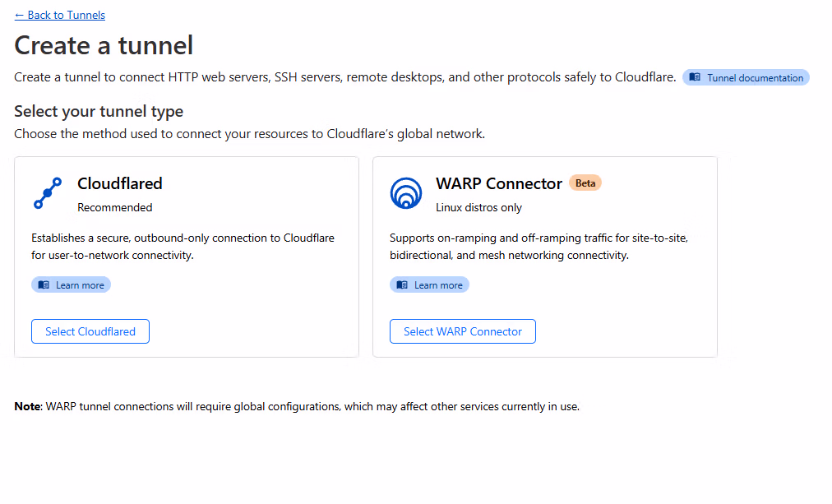Click the book icon inside WARP Connector's Learn more
Image resolution: width=832 pixels, height=504 pixels.
point(403,284)
